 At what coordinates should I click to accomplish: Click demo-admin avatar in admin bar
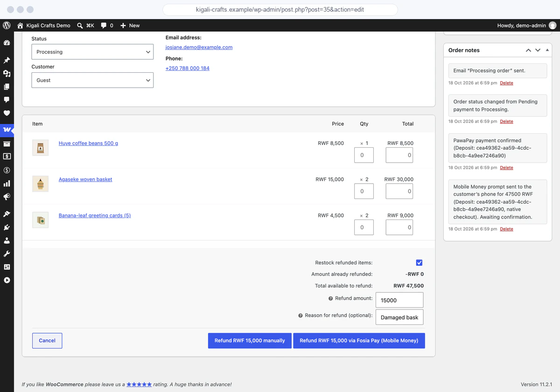tap(553, 26)
